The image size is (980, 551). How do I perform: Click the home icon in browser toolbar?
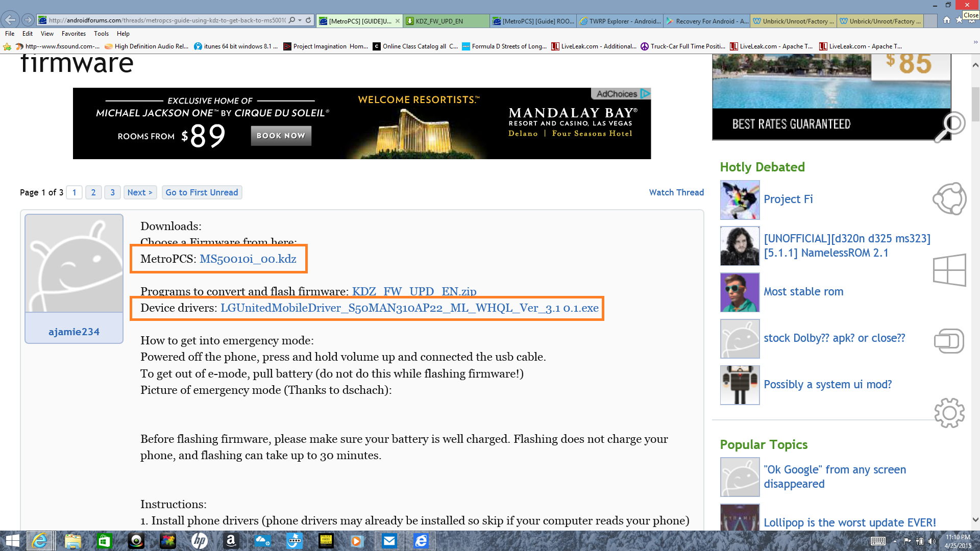pyautogui.click(x=947, y=20)
